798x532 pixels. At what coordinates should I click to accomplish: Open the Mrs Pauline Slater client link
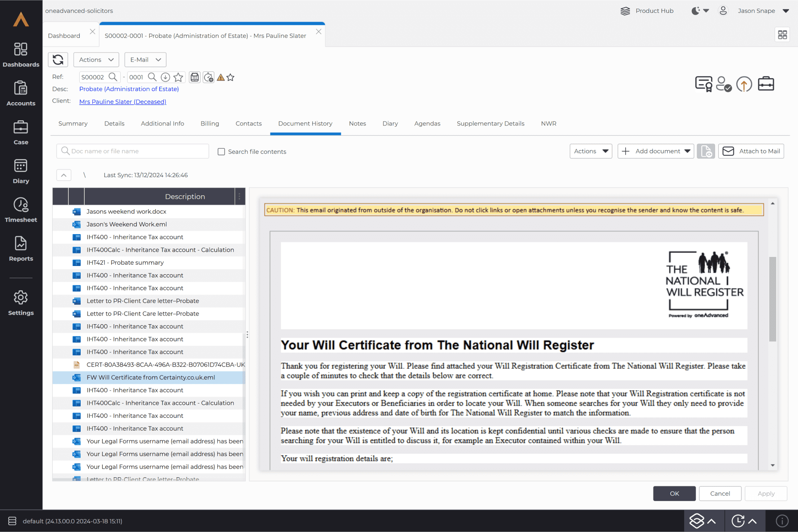click(x=123, y=102)
